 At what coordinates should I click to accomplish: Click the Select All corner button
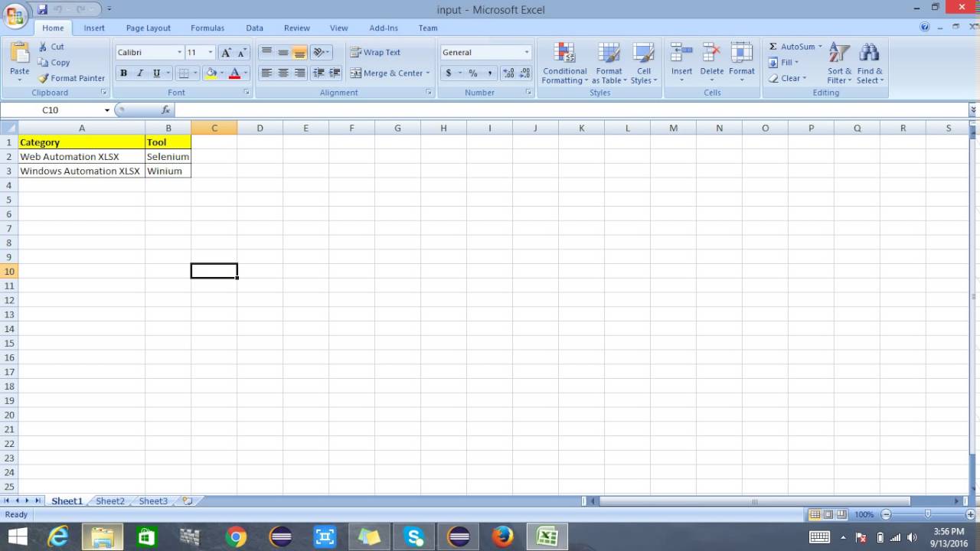click(8, 128)
